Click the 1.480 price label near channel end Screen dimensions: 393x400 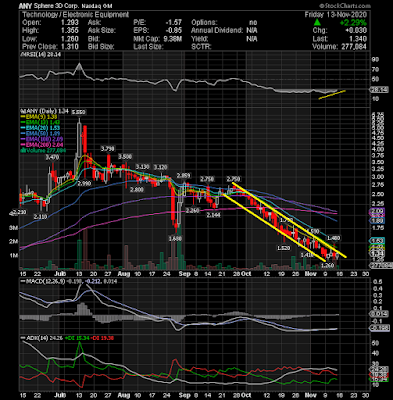[x=334, y=238]
